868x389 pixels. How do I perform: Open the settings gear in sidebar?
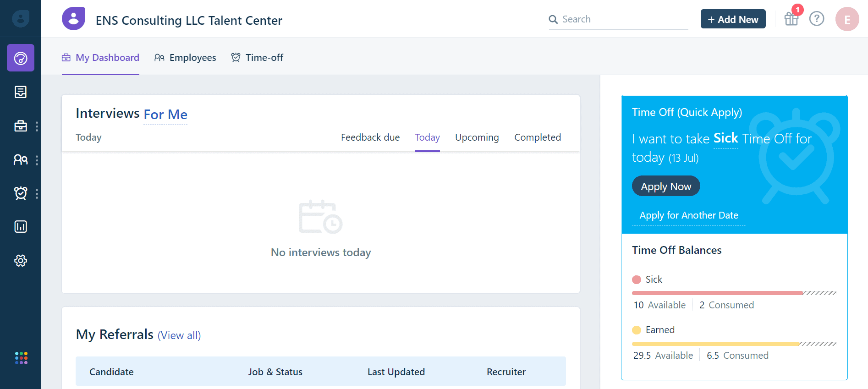coord(21,261)
